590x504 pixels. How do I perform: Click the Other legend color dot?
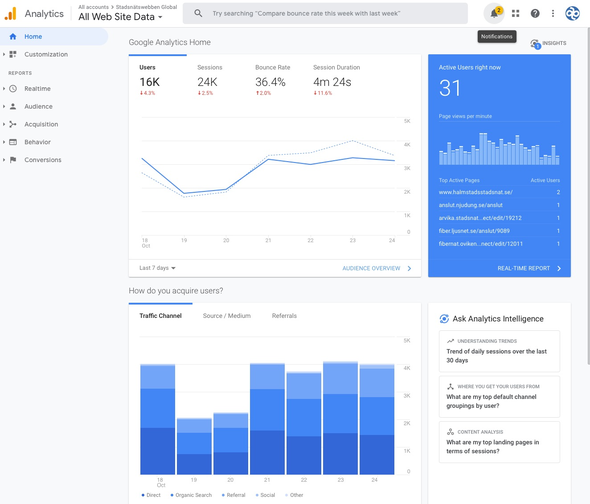point(287,495)
